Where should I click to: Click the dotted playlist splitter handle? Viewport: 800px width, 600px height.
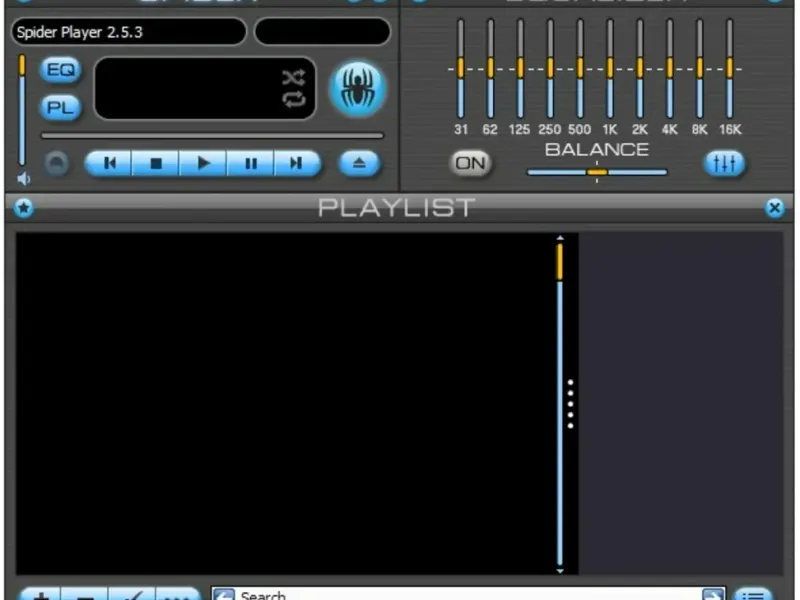tap(570, 404)
